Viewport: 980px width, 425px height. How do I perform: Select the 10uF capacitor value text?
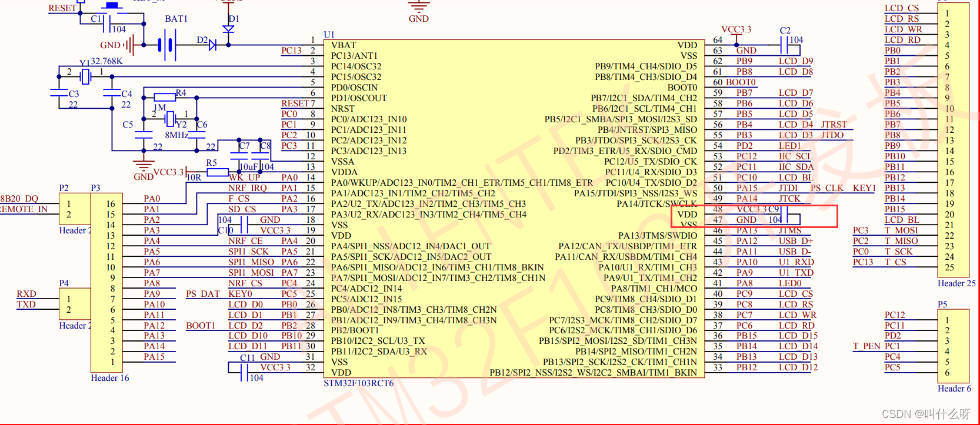pyautogui.click(x=248, y=167)
